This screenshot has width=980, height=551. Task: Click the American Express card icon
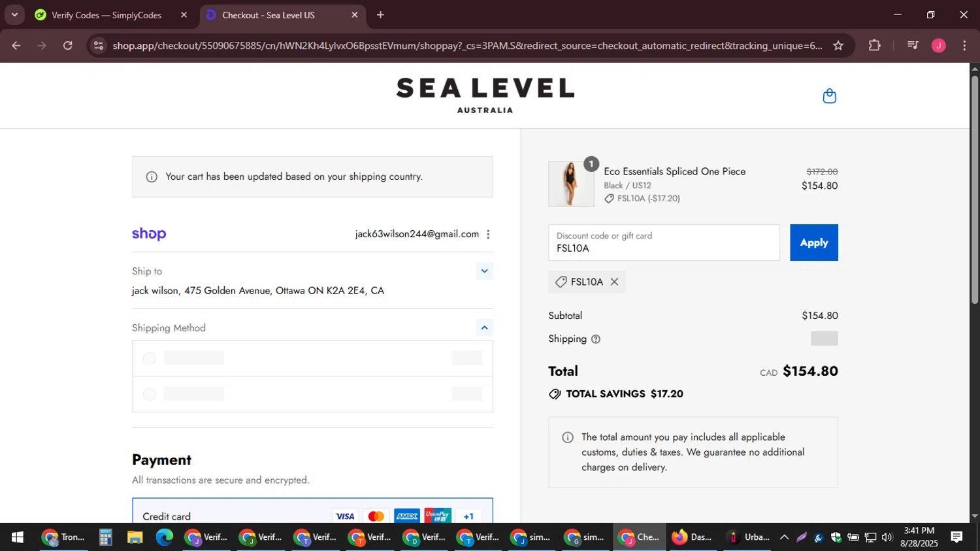(407, 516)
